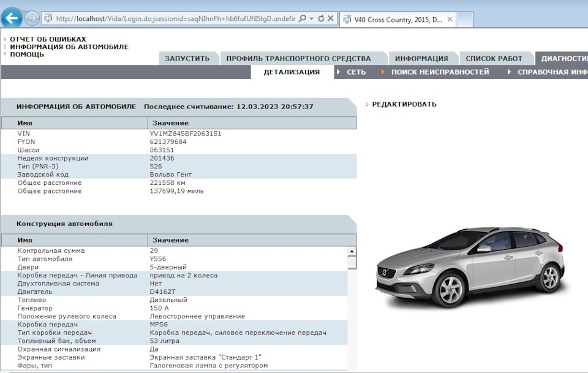Select the ПРОФИЛЬ ТРАНСПОРТНОГО СРЕДСТВА tab
The width and height of the screenshot is (588, 373).
(x=298, y=58)
